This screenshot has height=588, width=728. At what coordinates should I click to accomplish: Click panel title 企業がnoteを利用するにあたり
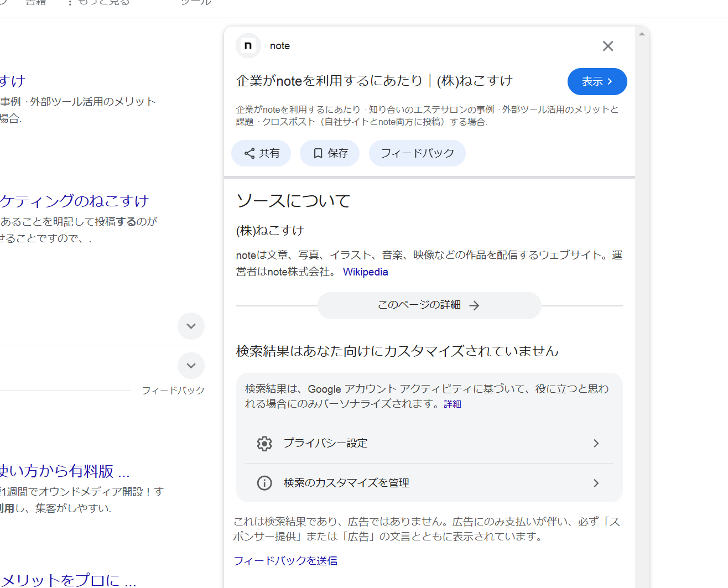tap(375, 81)
